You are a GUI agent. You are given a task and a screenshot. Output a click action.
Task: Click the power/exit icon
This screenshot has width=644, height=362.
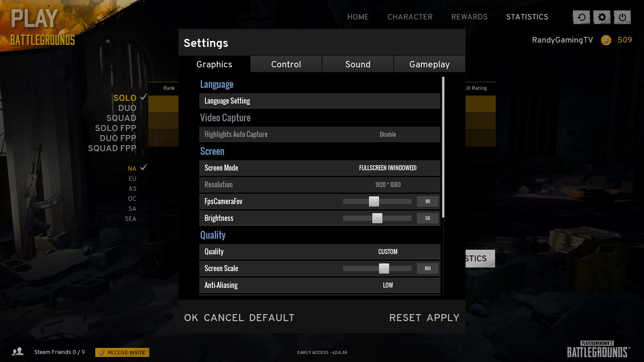click(x=622, y=17)
